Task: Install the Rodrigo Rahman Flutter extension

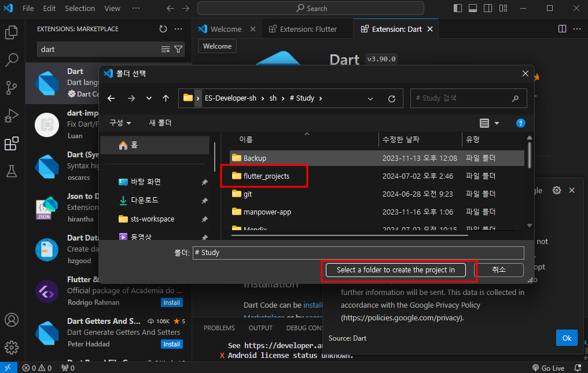Action: (x=172, y=302)
